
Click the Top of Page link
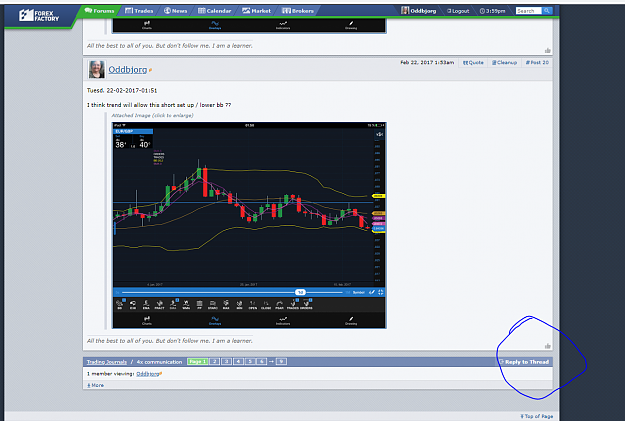click(537, 416)
